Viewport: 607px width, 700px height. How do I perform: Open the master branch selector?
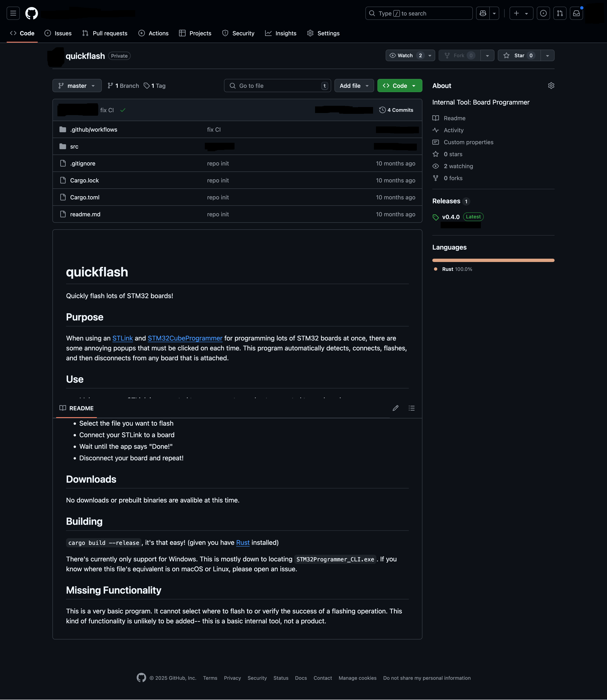tap(77, 86)
